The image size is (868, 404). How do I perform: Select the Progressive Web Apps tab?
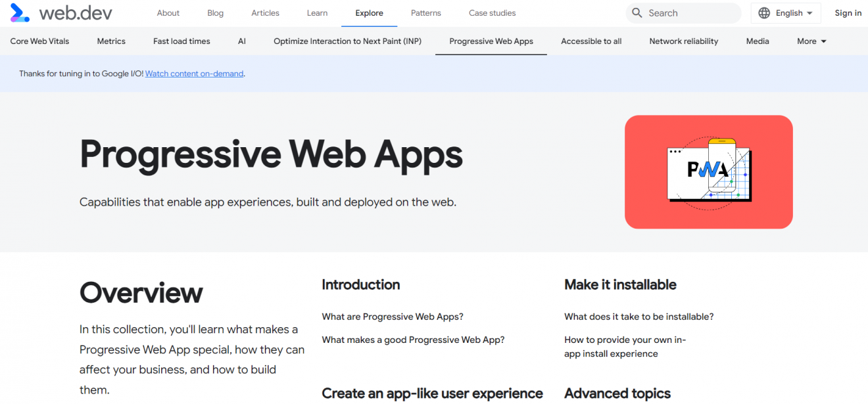click(x=491, y=41)
